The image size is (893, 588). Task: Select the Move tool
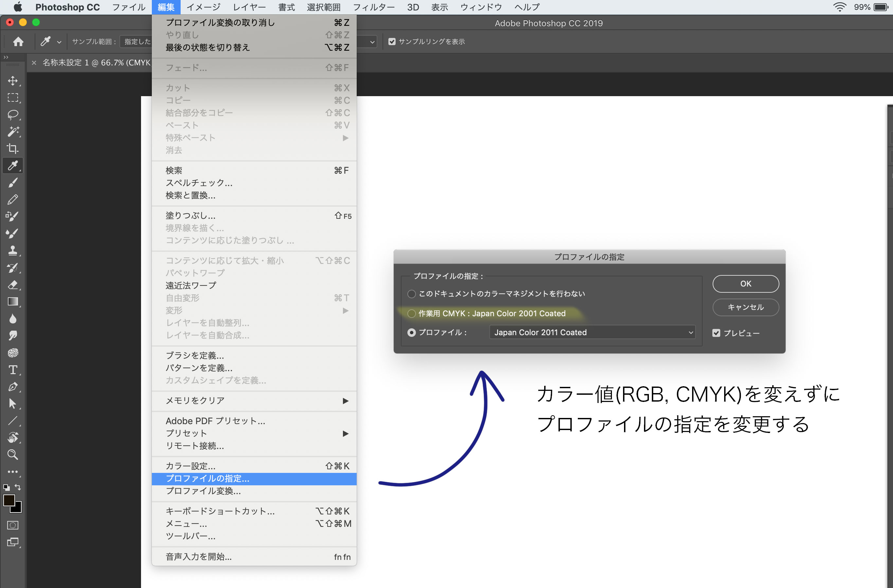pos(13,81)
